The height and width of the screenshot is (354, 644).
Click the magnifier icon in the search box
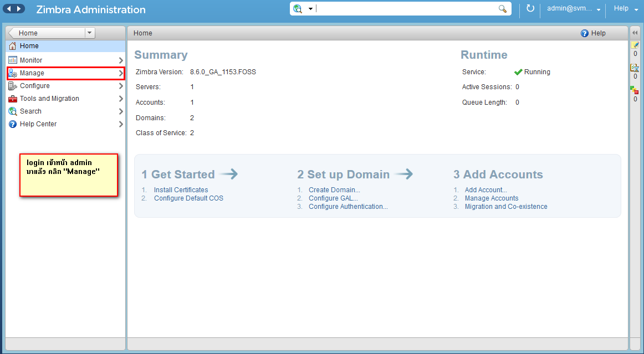pyautogui.click(x=503, y=9)
